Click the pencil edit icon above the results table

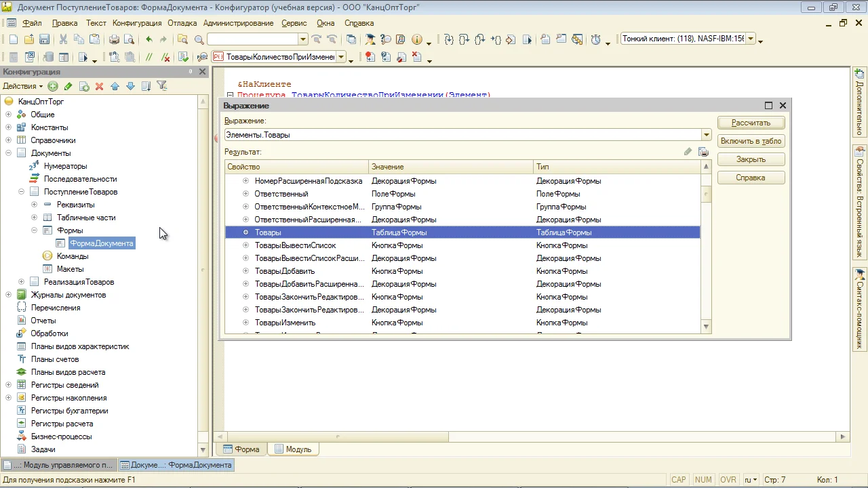tap(688, 152)
